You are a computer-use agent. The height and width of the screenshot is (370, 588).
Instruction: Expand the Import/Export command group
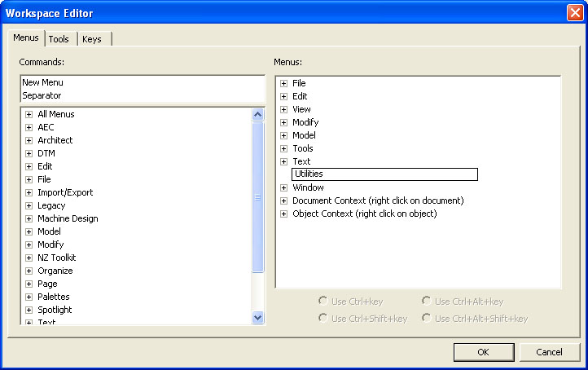pyautogui.click(x=29, y=192)
